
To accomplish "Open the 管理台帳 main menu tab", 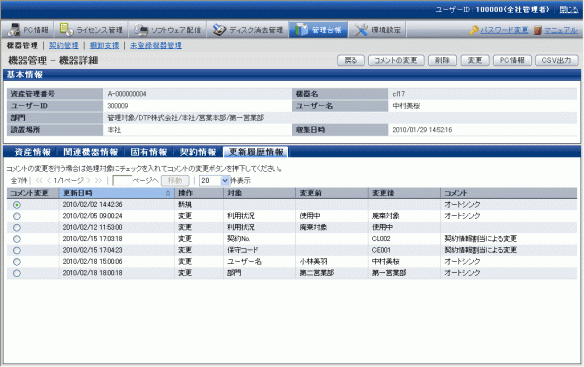I will [318, 30].
